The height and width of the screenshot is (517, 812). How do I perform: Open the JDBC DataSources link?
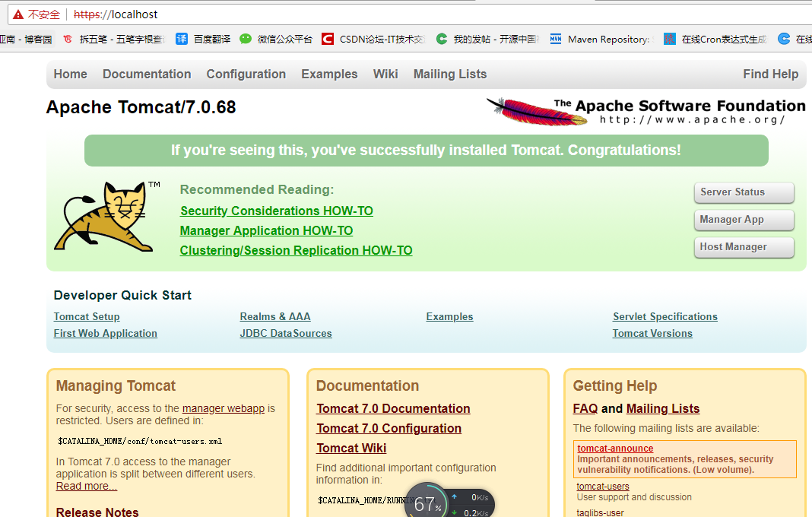tap(286, 333)
